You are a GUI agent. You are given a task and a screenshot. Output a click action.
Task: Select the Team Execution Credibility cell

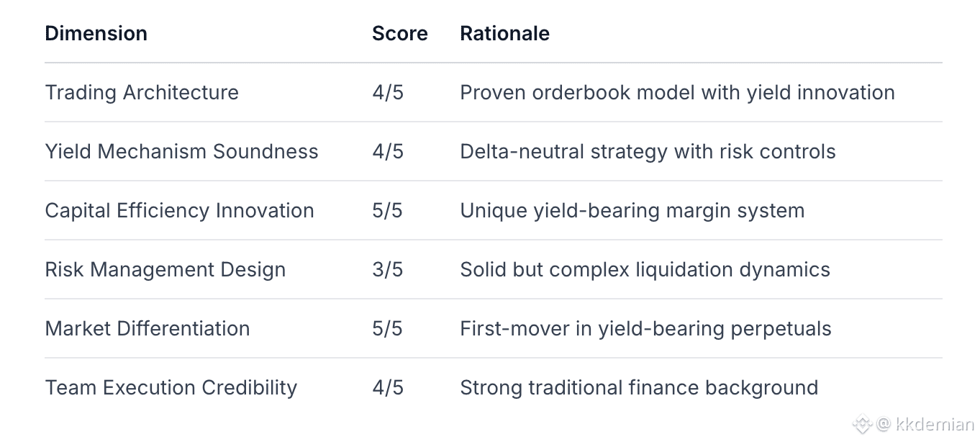pyautogui.click(x=171, y=387)
